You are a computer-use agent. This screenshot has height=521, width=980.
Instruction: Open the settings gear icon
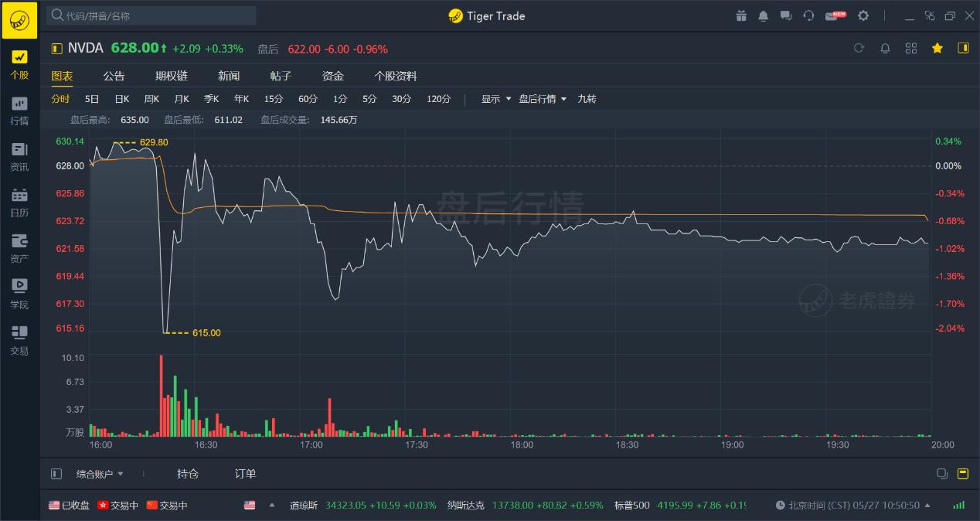click(863, 15)
